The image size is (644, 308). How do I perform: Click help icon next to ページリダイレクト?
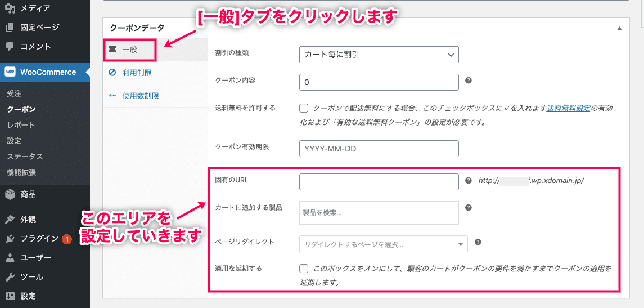478,242
